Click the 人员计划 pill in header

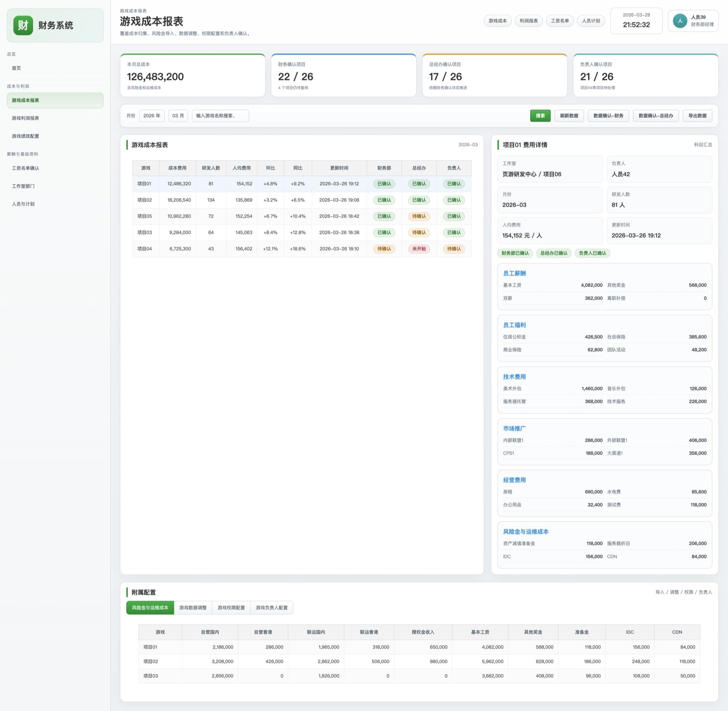[591, 21]
